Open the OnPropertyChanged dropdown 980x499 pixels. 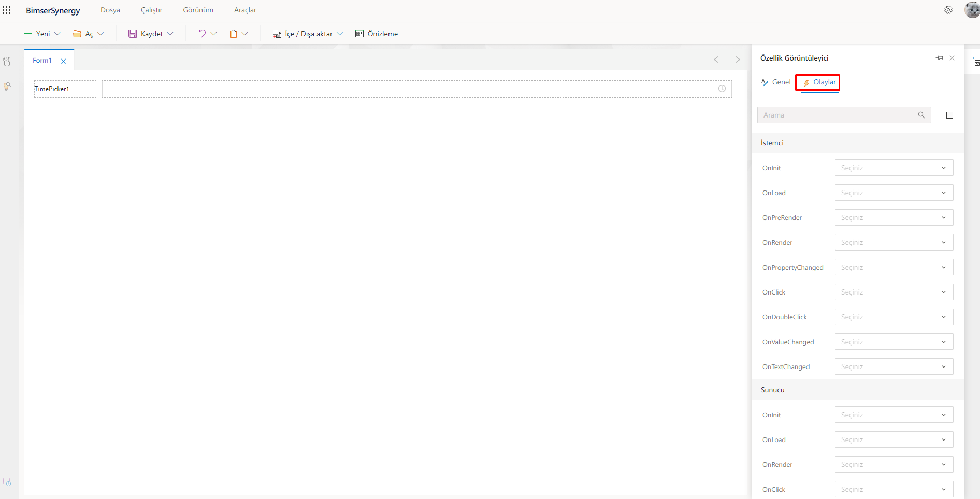pyautogui.click(x=894, y=267)
